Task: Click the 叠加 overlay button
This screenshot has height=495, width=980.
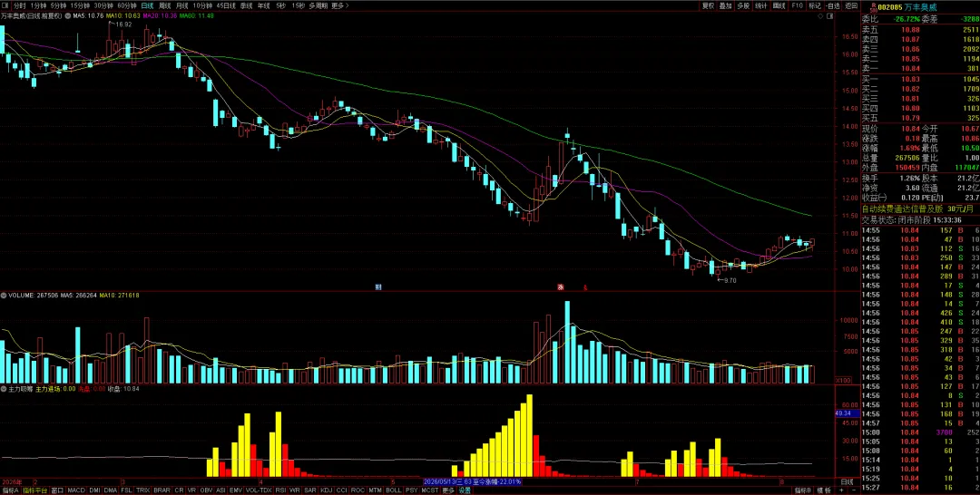Action: [x=725, y=5]
